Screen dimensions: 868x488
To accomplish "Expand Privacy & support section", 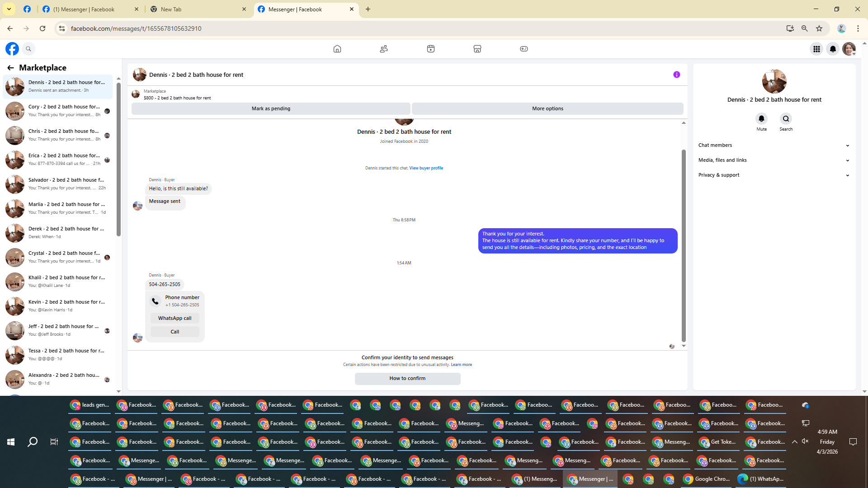I will tap(774, 175).
